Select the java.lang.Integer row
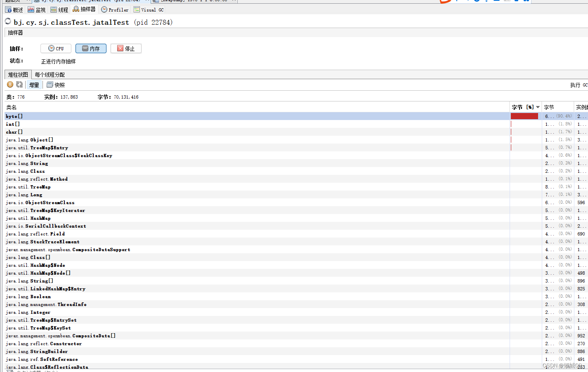 (296, 312)
